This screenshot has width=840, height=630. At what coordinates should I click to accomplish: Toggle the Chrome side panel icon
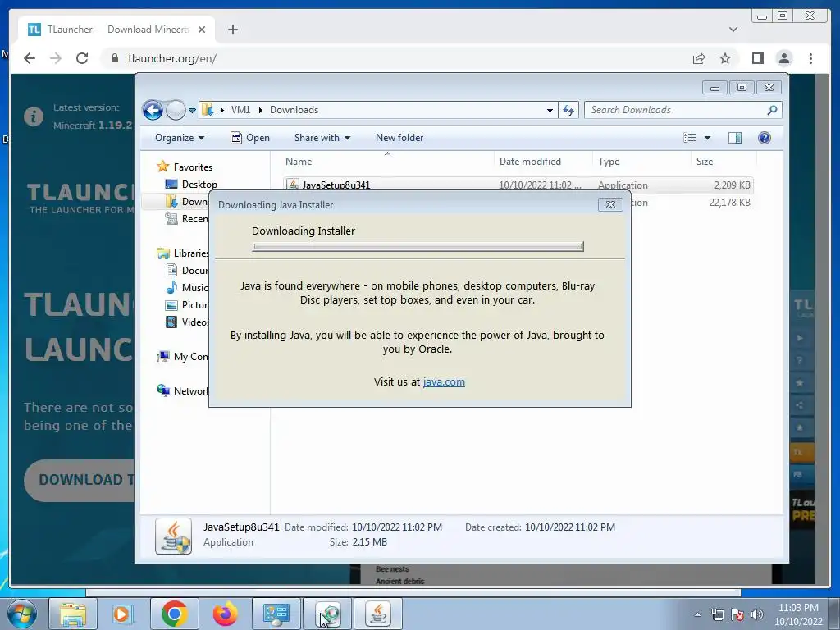[x=757, y=58]
